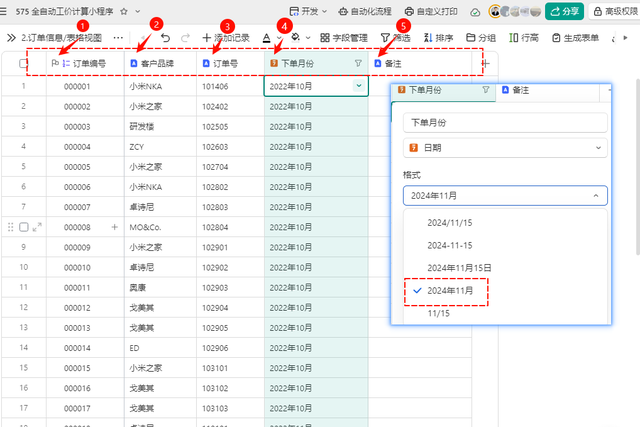Click order number cell 102402
640x427 pixels.
pyautogui.click(x=231, y=107)
